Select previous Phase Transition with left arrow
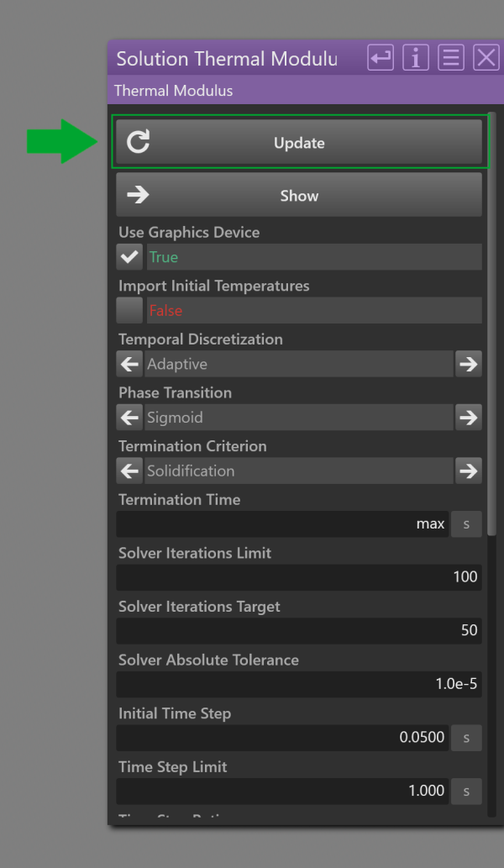 [x=129, y=418]
